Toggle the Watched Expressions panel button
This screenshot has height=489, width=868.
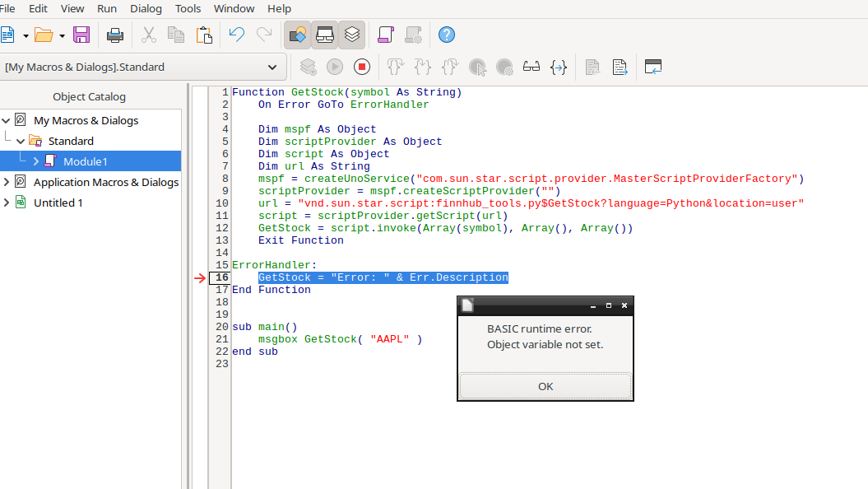[x=325, y=35]
